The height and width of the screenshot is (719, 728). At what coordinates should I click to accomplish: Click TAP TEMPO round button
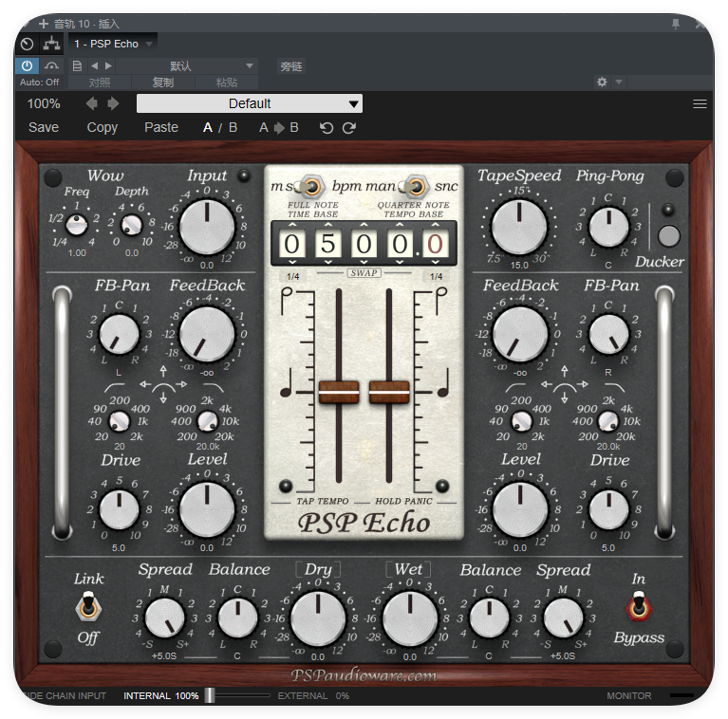pyautogui.click(x=286, y=487)
